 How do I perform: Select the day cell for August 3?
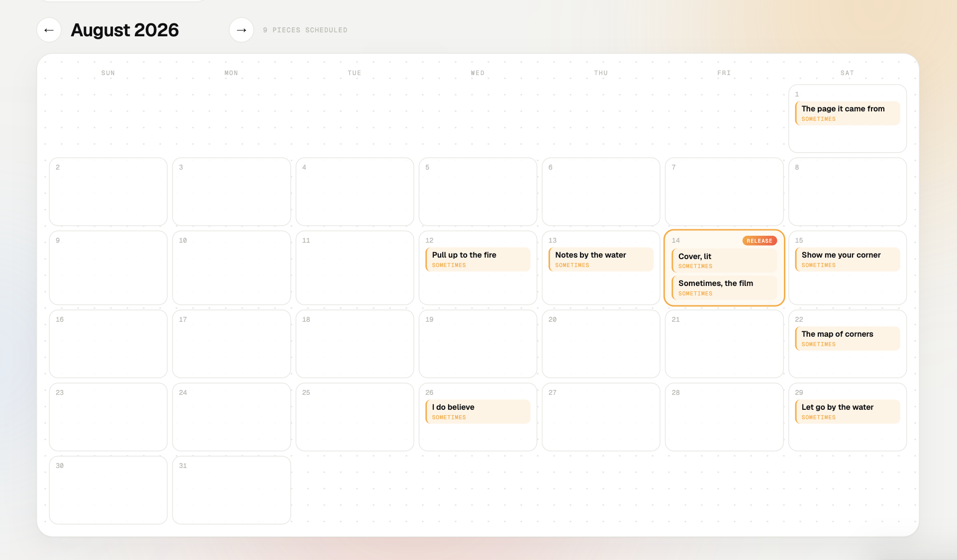(x=232, y=192)
